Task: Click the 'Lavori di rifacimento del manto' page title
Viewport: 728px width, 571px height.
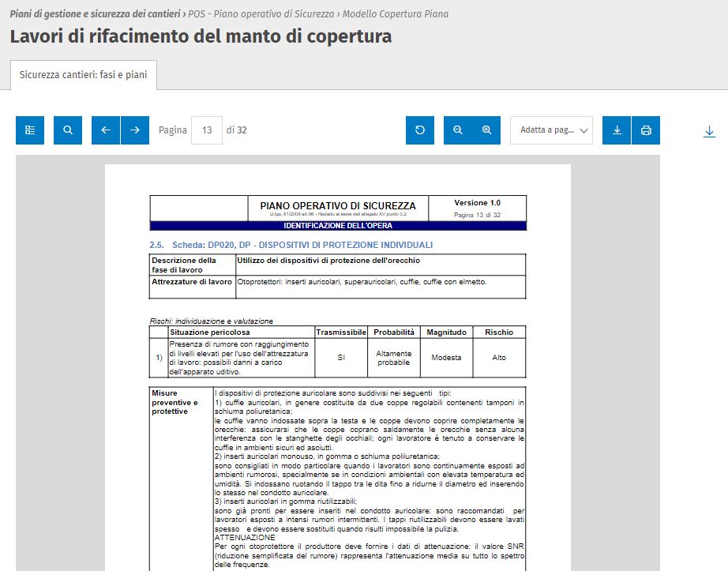Action: point(201,36)
